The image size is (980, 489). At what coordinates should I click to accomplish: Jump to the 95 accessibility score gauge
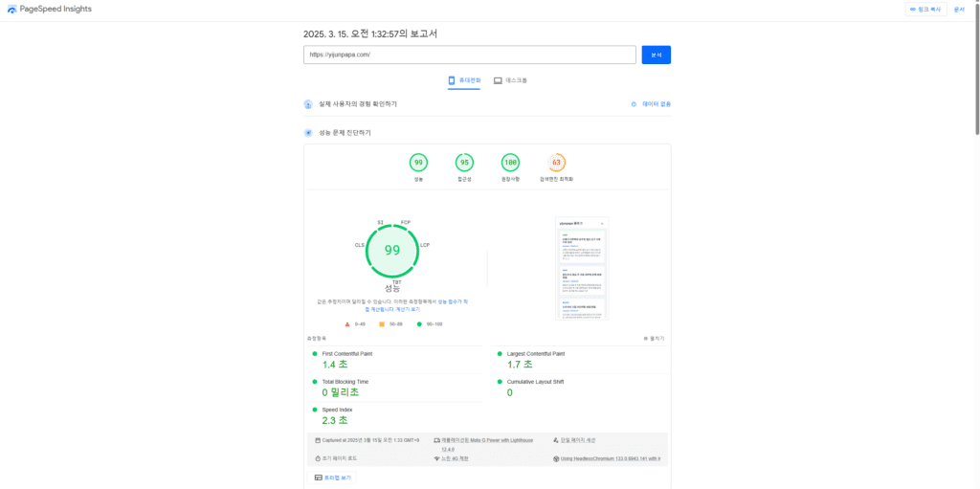coord(464,163)
